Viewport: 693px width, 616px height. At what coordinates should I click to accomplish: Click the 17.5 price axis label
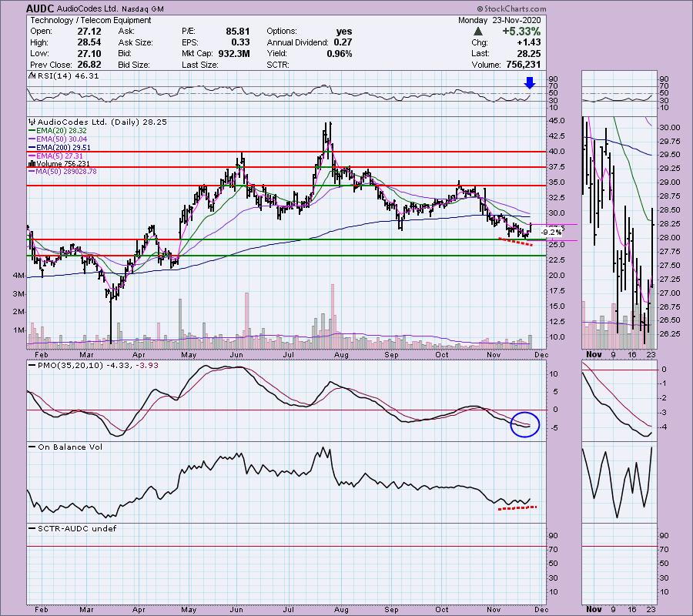[x=557, y=291]
